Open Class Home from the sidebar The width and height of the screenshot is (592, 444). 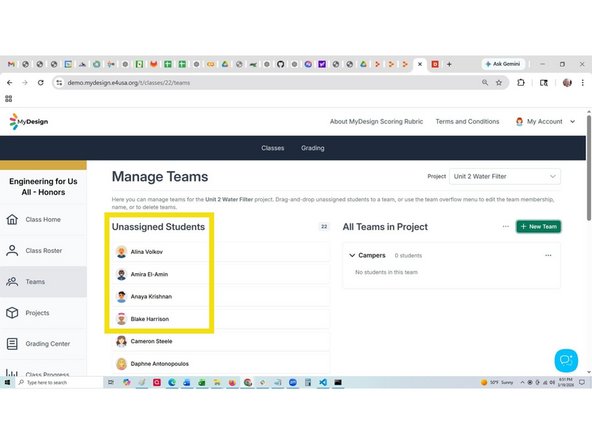pyautogui.click(x=43, y=219)
